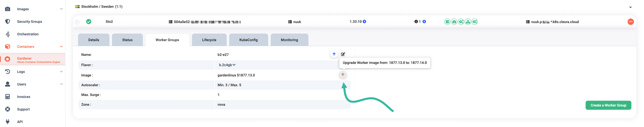Expand the Logs chevron
Image resolution: width=644 pixels, height=127 pixels.
tap(61, 72)
